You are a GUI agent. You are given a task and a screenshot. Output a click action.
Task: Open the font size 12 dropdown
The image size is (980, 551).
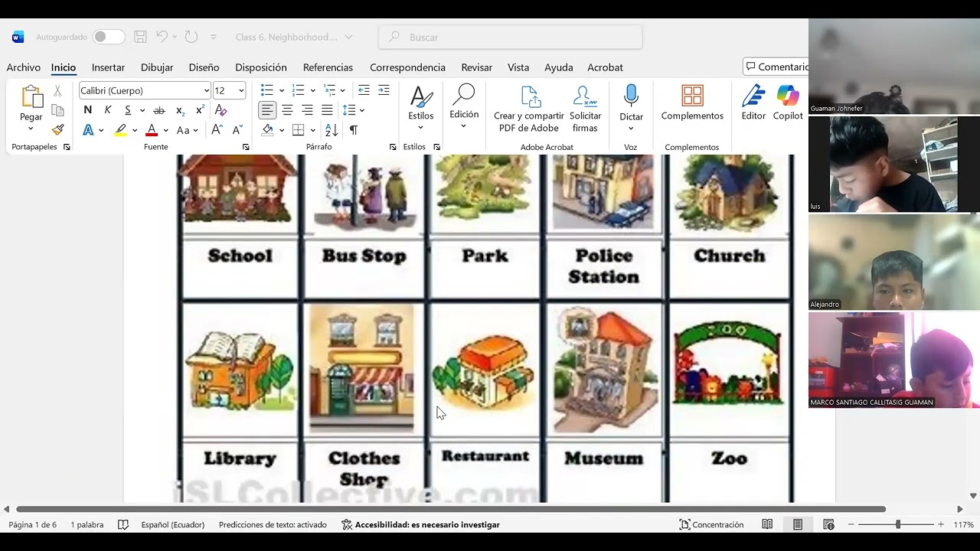tap(241, 90)
